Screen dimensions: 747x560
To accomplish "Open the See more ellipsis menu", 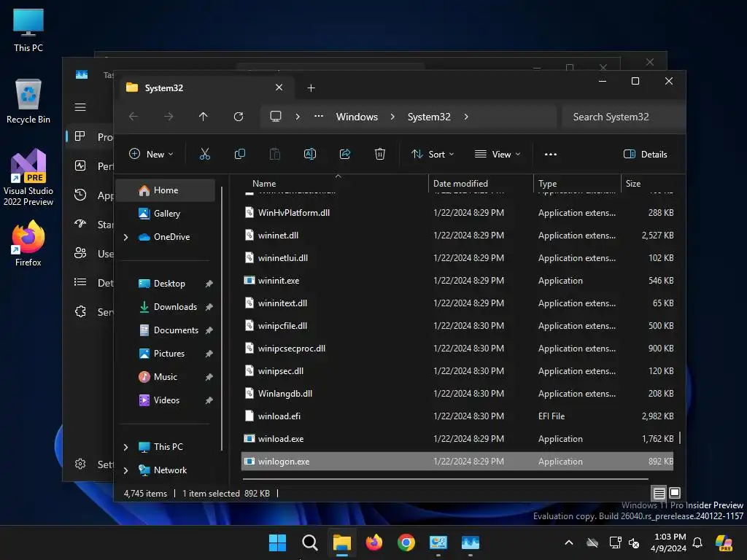I will click(x=551, y=155).
